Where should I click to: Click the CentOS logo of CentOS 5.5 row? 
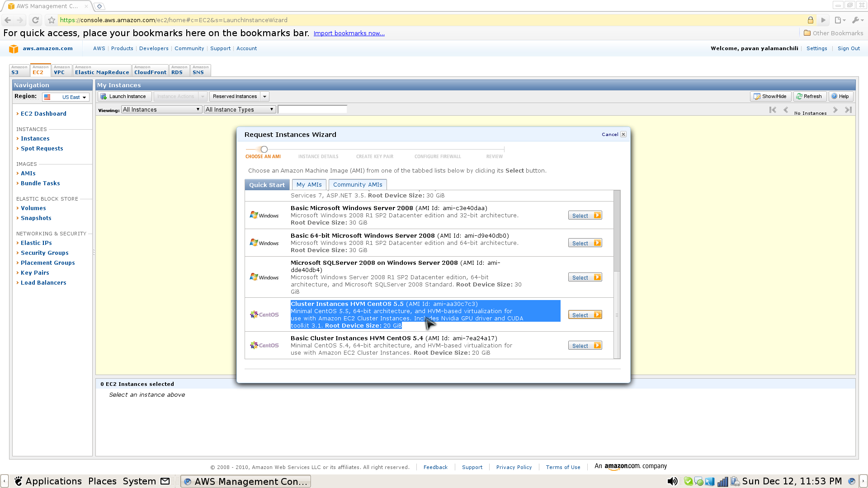click(264, 314)
